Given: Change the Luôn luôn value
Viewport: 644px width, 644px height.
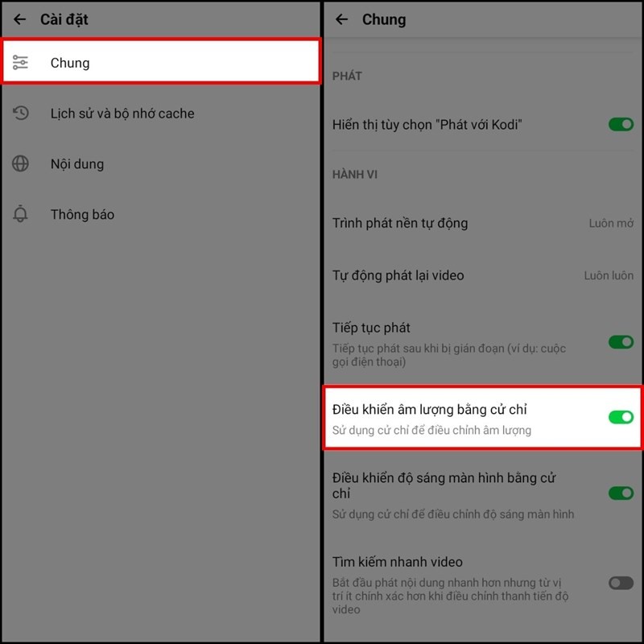Looking at the screenshot, I should tap(609, 275).
